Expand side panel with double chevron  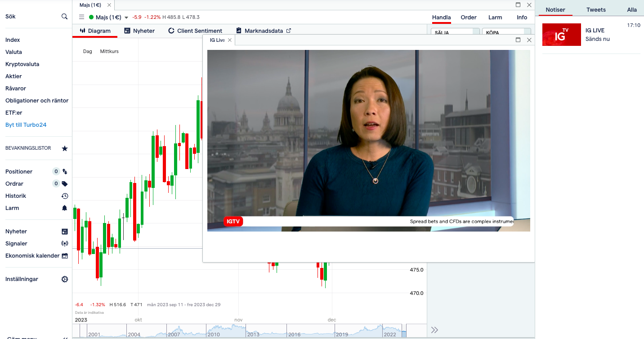[434, 330]
